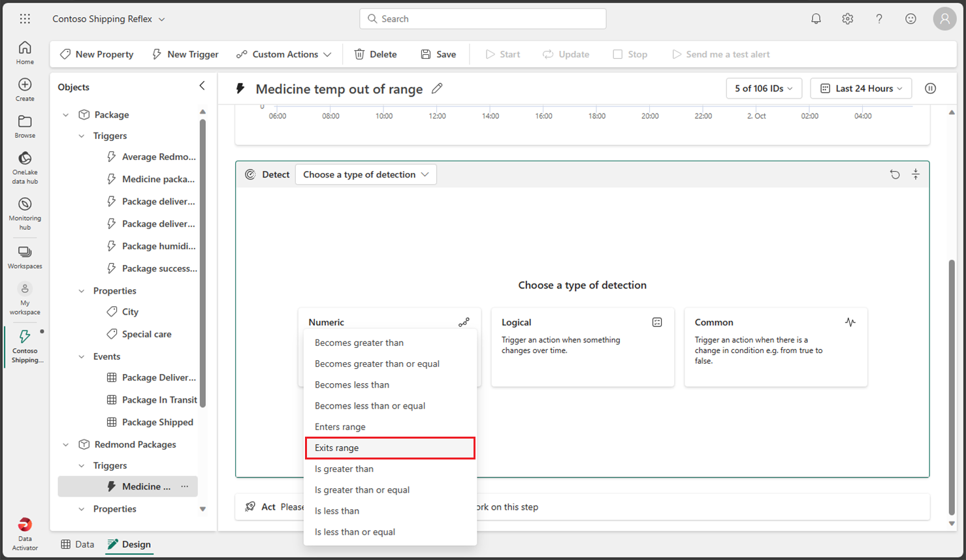Click the pause icon near time range
Screen dimensions: 966x560
(930, 88)
